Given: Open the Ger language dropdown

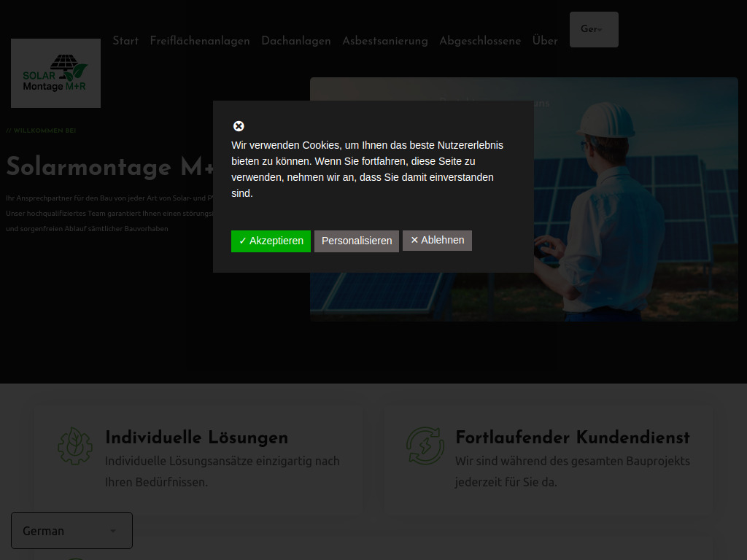Looking at the screenshot, I should pos(593,28).
